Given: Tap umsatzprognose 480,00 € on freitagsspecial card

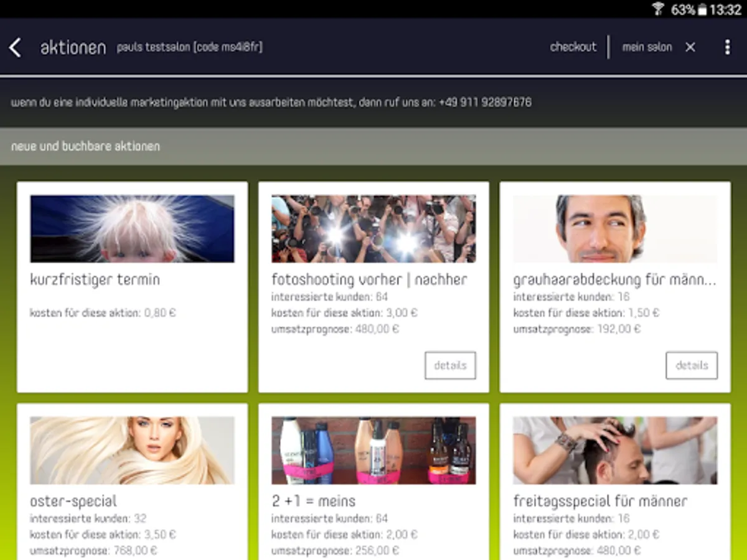Looking at the screenshot, I should (x=576, y=551).
